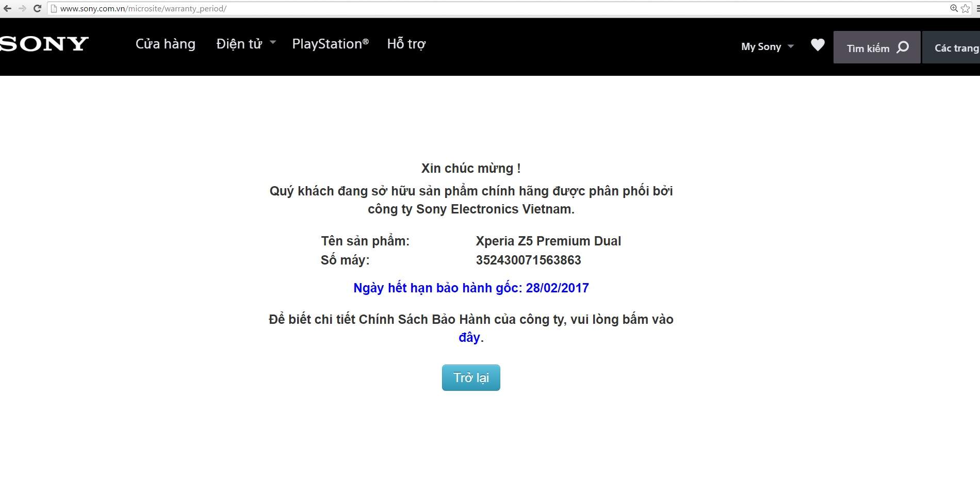Open the Điện tử menu item
The height and width of the screenshot is (495, 980).
tap(239, 44)
